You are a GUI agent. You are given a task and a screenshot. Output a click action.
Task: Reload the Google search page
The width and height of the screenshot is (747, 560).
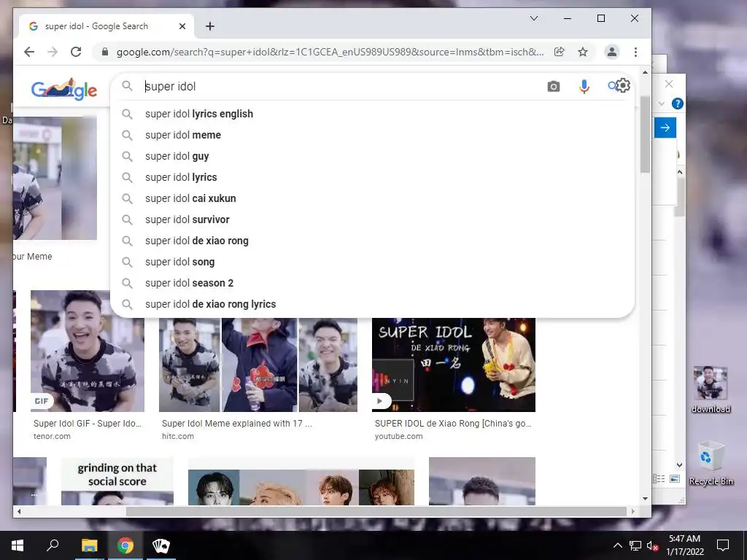(x=76, y=52)
